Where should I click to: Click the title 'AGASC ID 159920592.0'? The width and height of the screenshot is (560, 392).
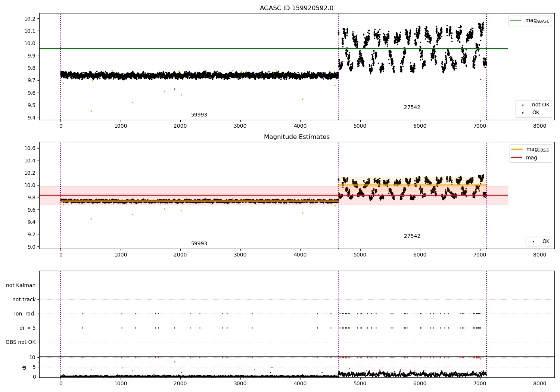(x=296, y=8)
